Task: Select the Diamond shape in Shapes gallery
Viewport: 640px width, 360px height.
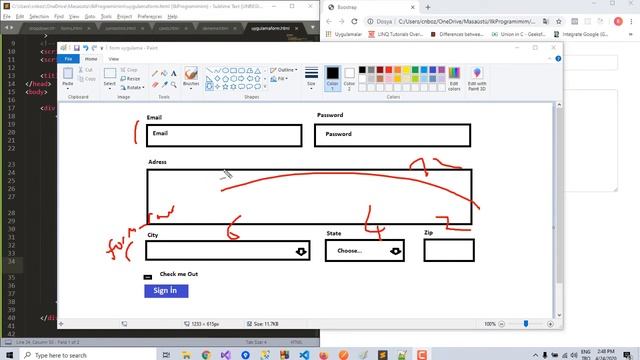Action: click(217, 78)
